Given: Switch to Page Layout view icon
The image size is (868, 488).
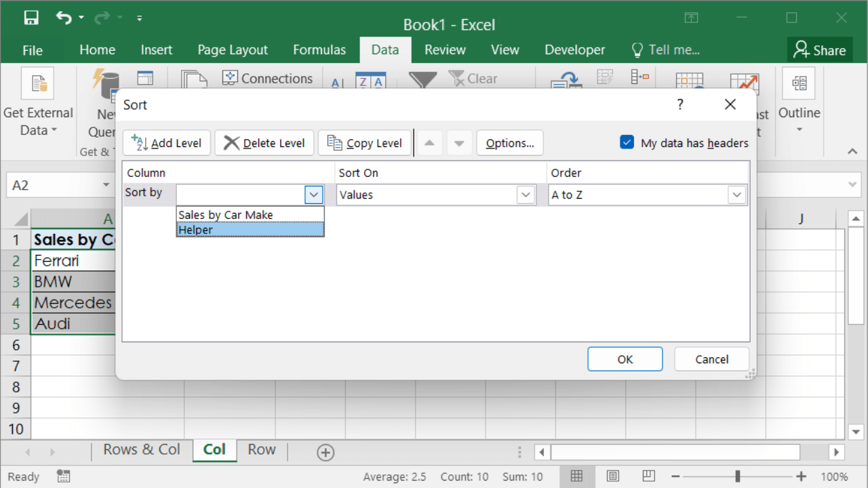Looking at the screenshot, I should point(612,476).
